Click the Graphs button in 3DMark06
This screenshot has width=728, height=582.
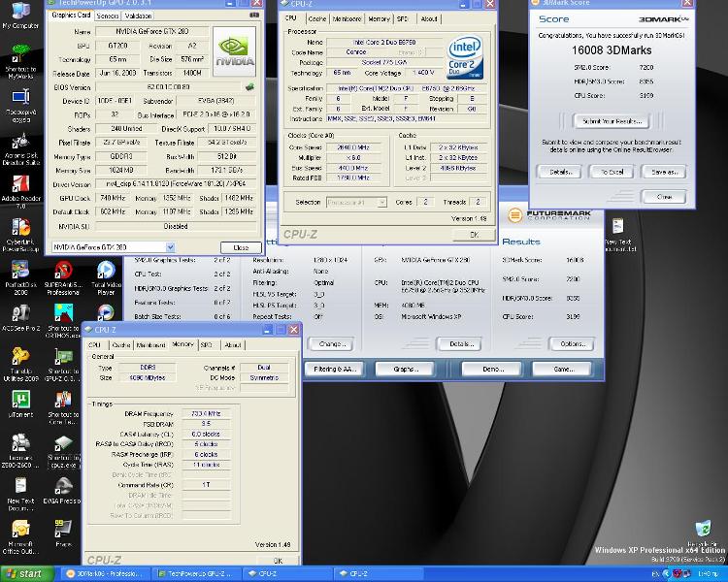[406, 369]
